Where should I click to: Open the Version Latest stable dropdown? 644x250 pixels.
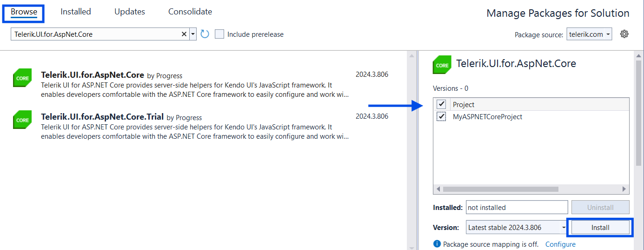point(517,228)
